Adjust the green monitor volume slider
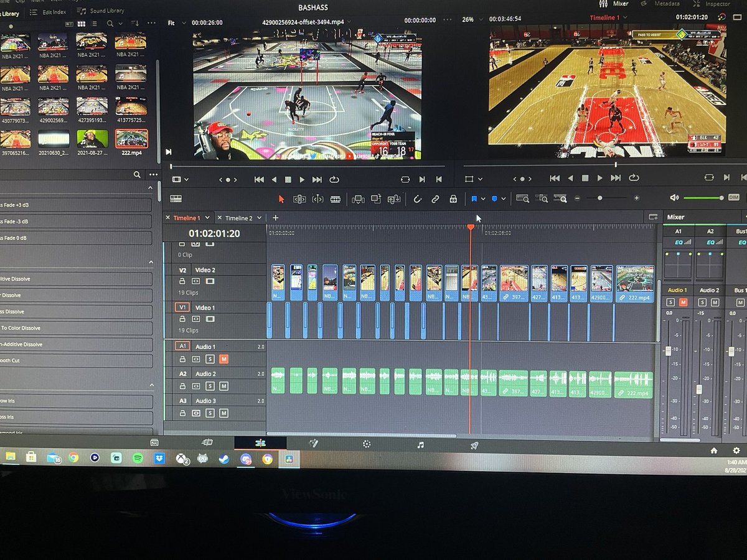 click(x=703, y=198)
